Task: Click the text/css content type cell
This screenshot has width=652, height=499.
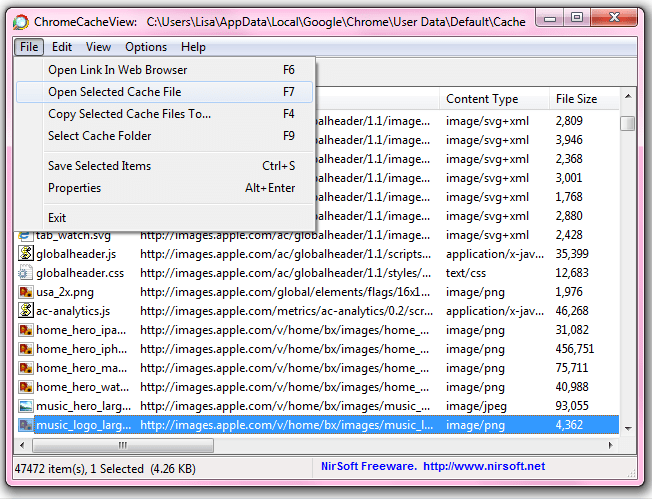Action: tap(466, 273)
